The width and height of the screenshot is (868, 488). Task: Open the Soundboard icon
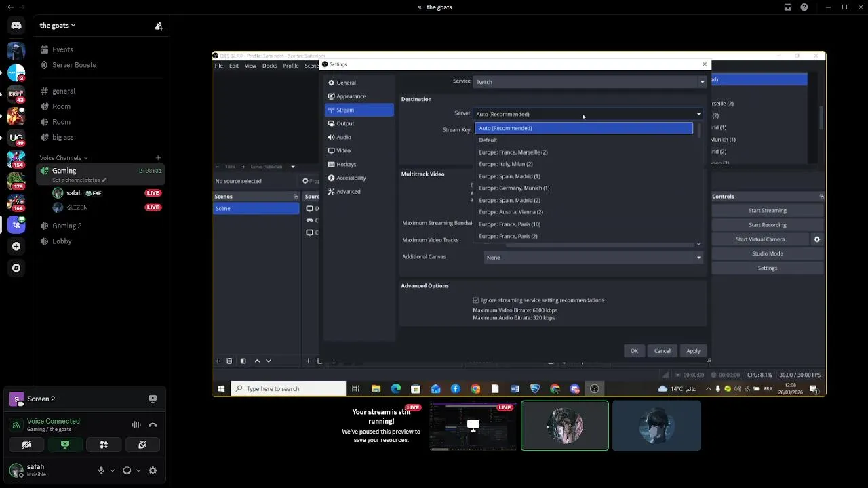tap(142, 445)
